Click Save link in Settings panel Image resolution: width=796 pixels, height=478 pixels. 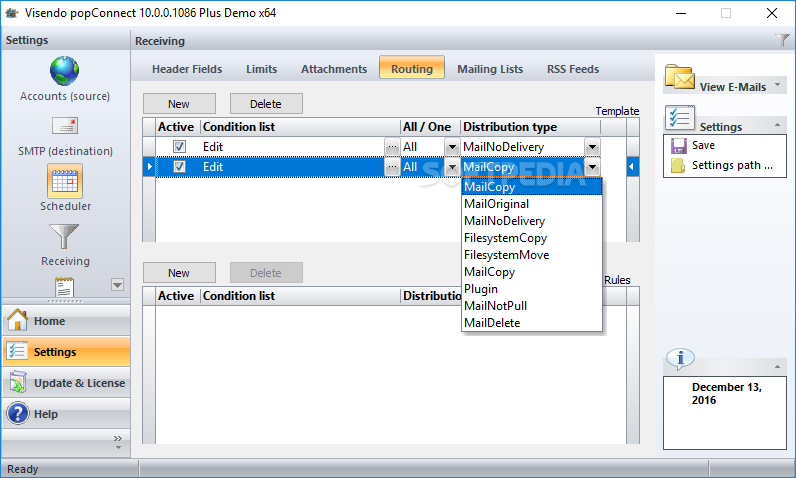point(703,146)
